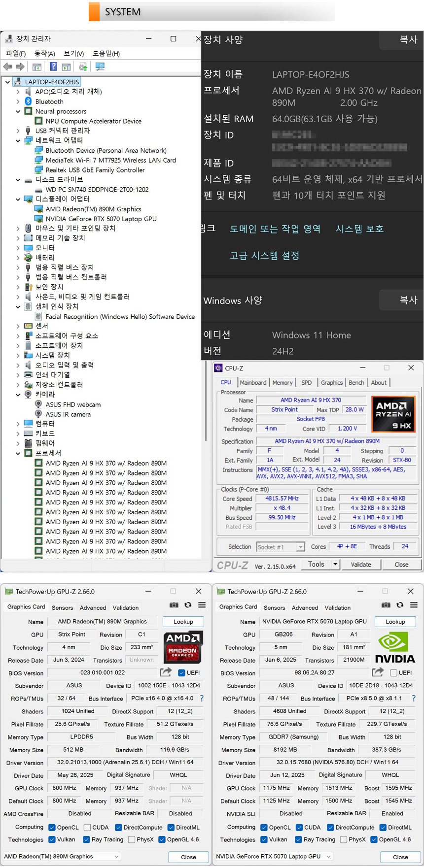Open the Advanced tab in NVIDIA GPU-Z
Viewport: 424px width, 868px height.
pos(305,608)
